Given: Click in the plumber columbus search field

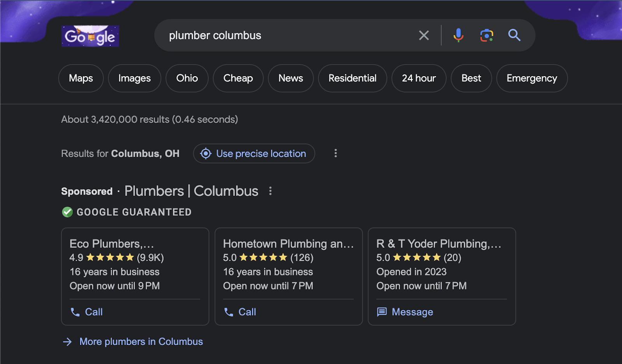Looking at the screenshot, I should tap(288, 35).
